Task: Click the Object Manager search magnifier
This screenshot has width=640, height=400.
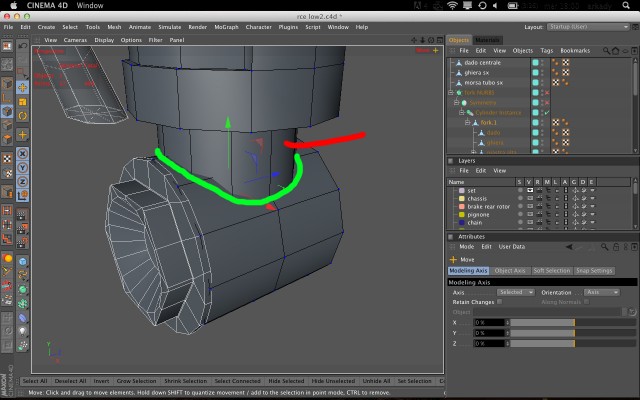Action: tap(606, 51)
